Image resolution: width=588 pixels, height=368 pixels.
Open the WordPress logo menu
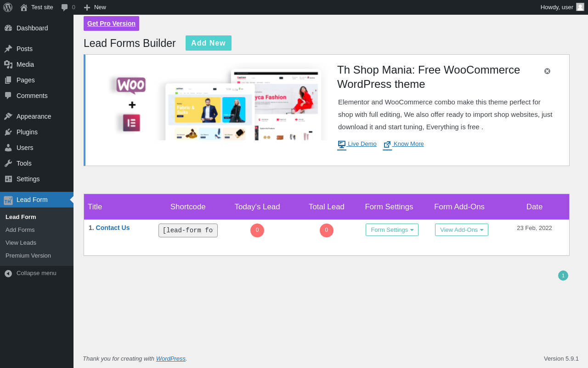[8, 7]
